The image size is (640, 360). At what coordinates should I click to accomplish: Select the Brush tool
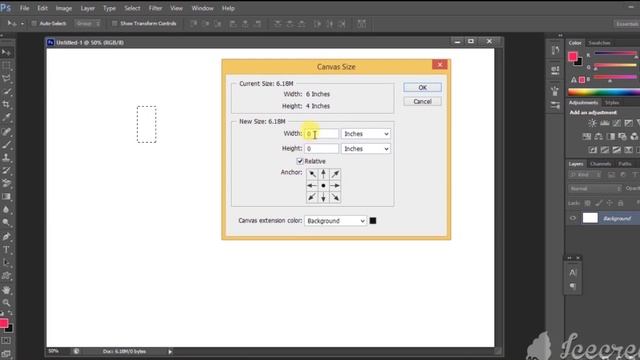coord(6,144)
